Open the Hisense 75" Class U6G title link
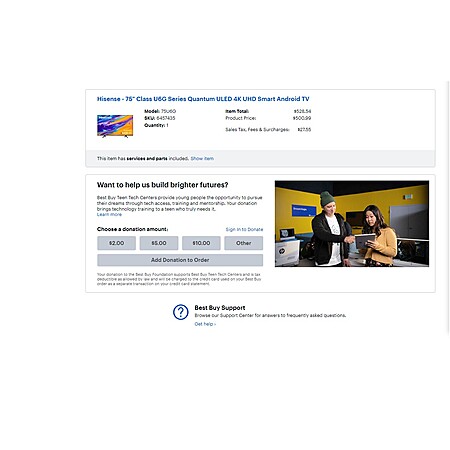 203,99
